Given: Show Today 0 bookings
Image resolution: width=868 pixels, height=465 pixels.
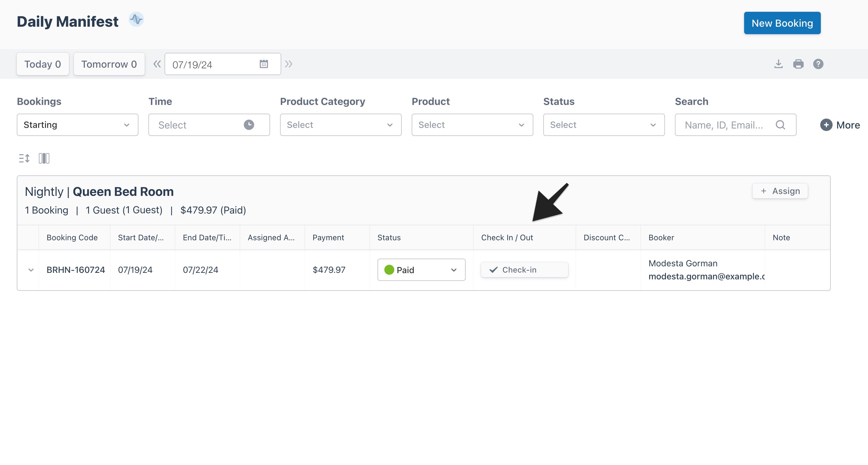Looking at the screenshot, I should pos(43,64).
